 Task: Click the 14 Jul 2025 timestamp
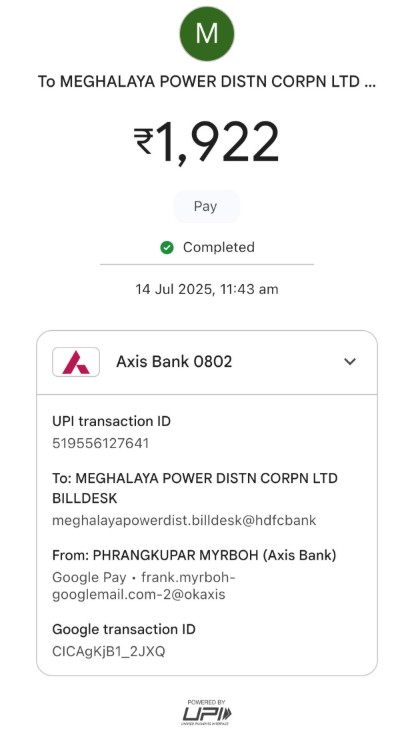(x=206, y=289)
